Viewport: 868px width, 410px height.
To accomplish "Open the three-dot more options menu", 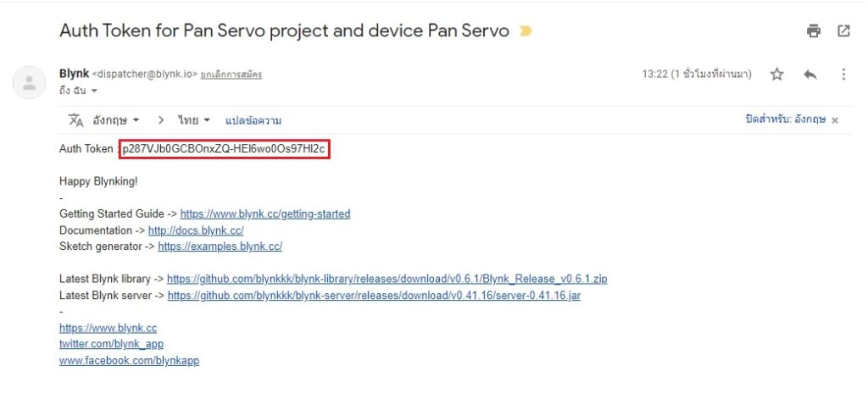I will 843,75.
